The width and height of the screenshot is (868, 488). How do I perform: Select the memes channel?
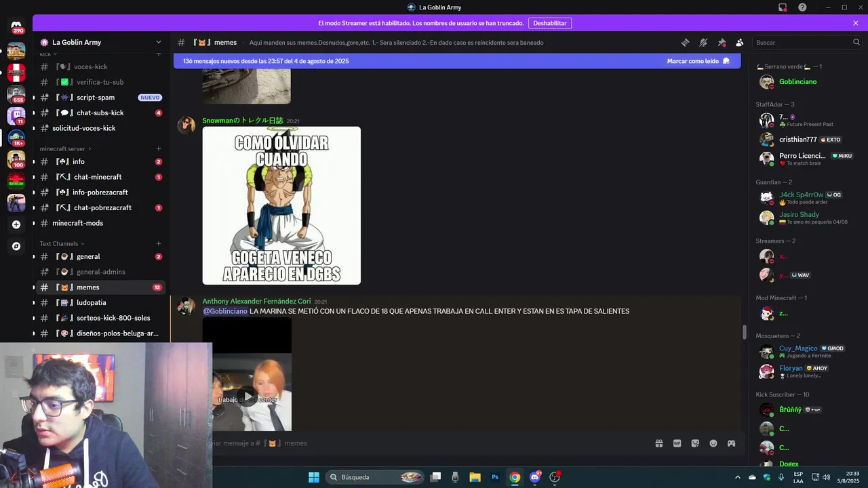[x=100, y=287]
